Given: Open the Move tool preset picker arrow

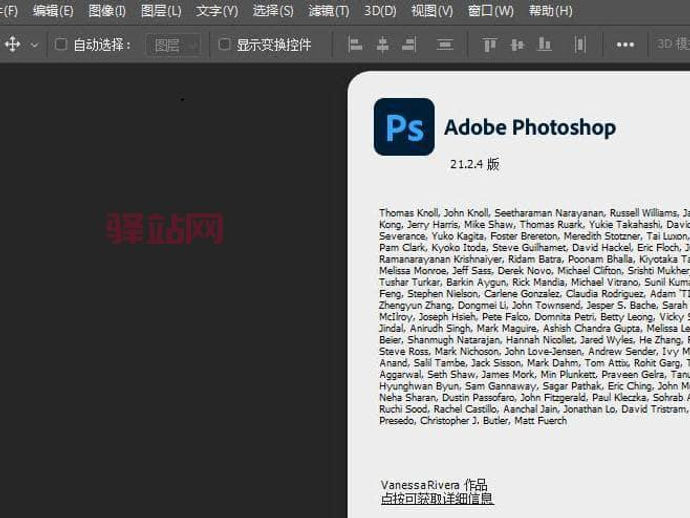Looking at the screenshot, I should (34, 45).
